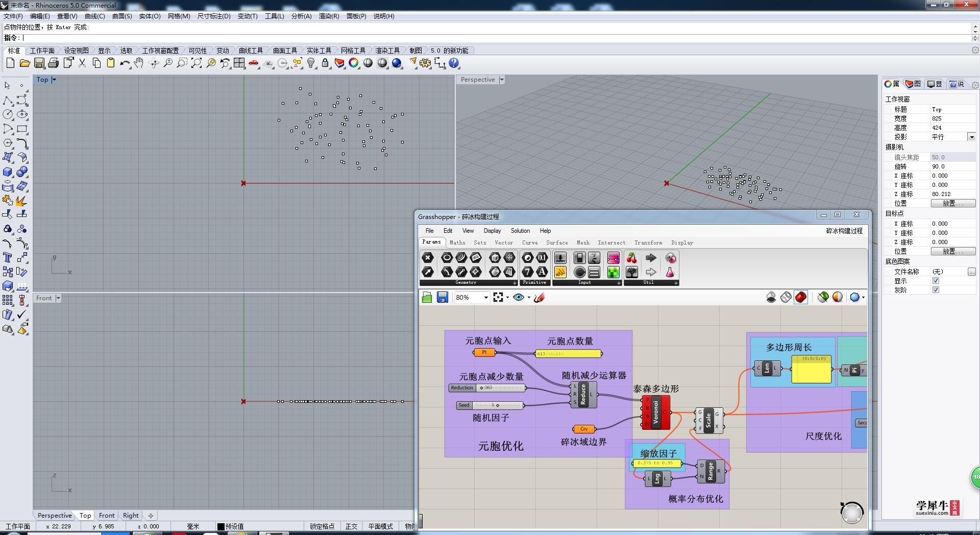Select the Perspective viewport tab at bottom
Screen dimensions: 980x535
tap(55, 516)
